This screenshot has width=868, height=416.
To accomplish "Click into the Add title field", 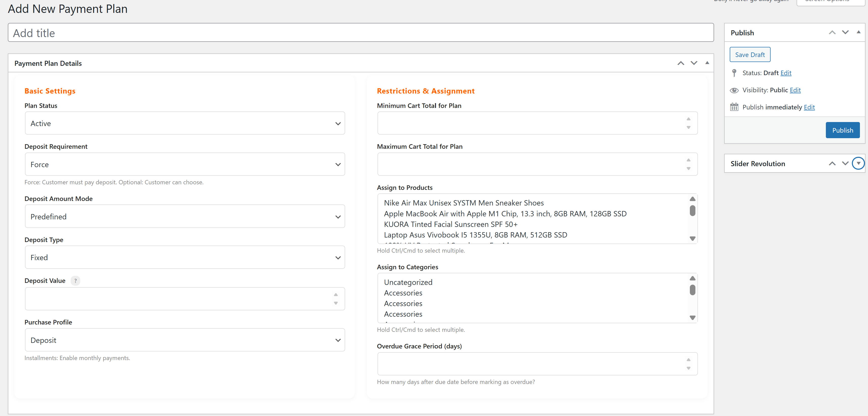I will (x=361, y=33).
